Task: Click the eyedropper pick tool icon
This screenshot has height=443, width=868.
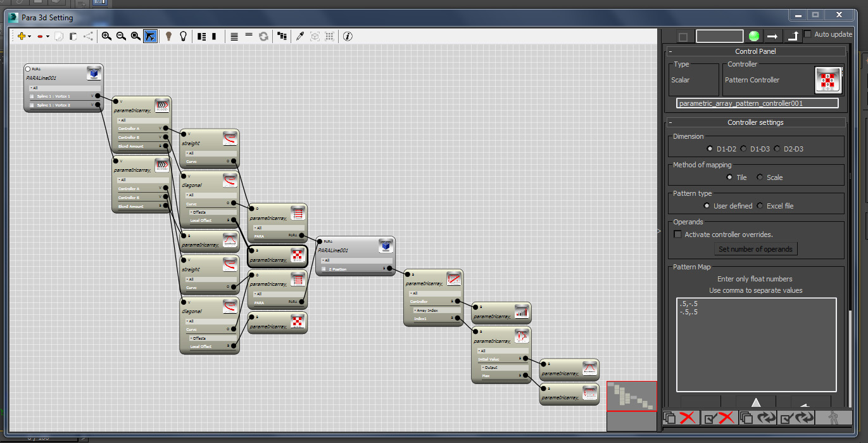Action: 301,37
